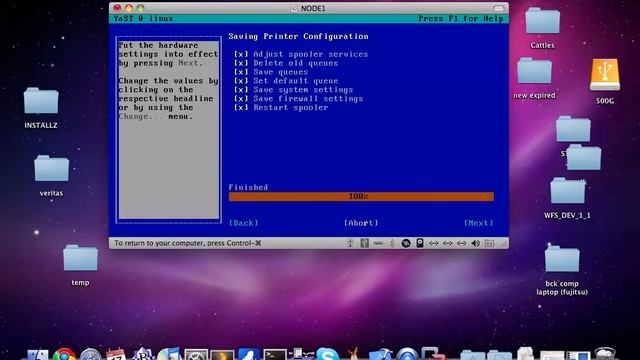Viewport: 640px width, 360px height.
Task: Click the leftmost webcam device icon in status bar
Action: click(x=350, y=243)
